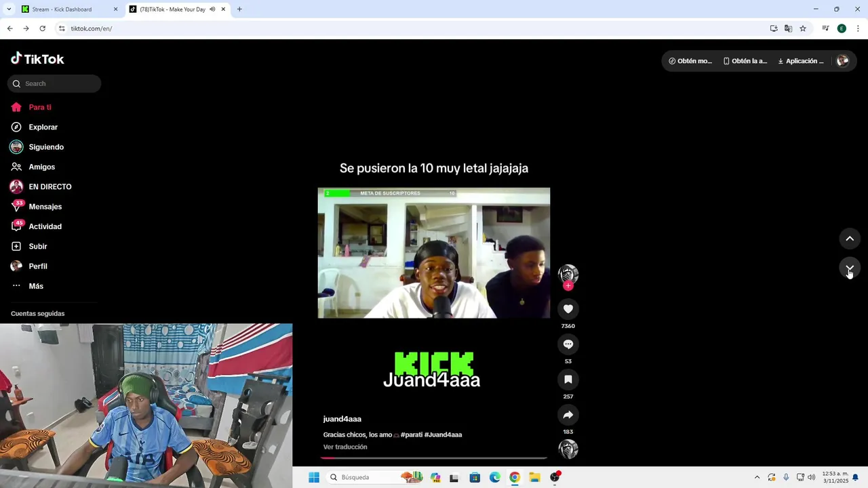Share the video with arrow icon
868x488 pixels.
[568, 415]
